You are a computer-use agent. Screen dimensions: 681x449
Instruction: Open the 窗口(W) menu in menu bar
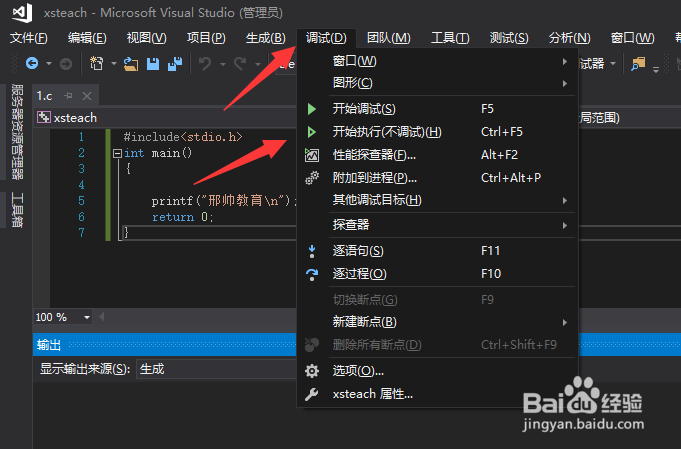pos(632,38)
